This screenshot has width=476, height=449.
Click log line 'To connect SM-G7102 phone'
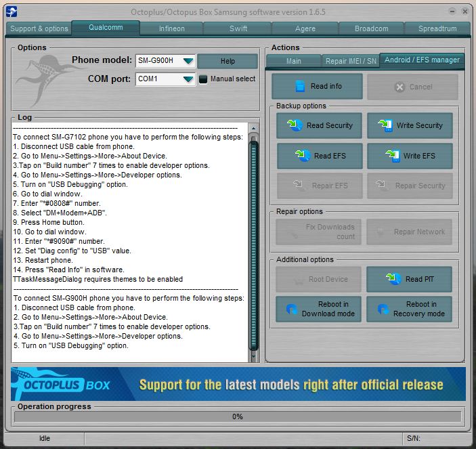click(128, 137)
